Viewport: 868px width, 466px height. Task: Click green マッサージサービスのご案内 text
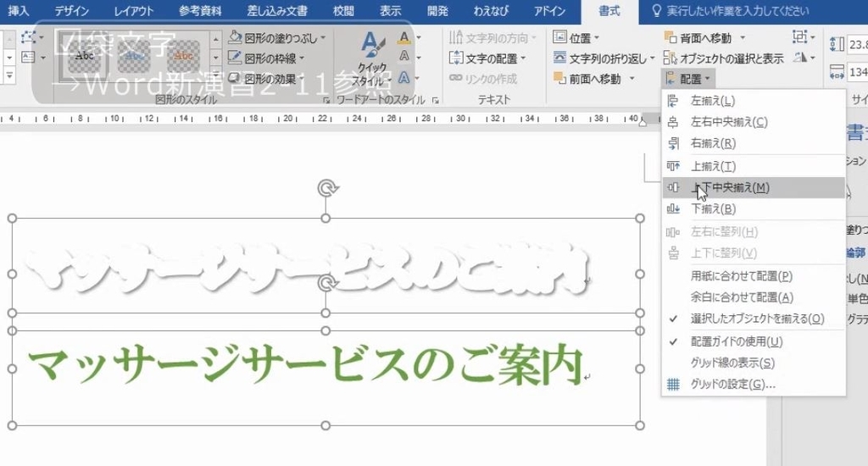(x=305, y=364)
